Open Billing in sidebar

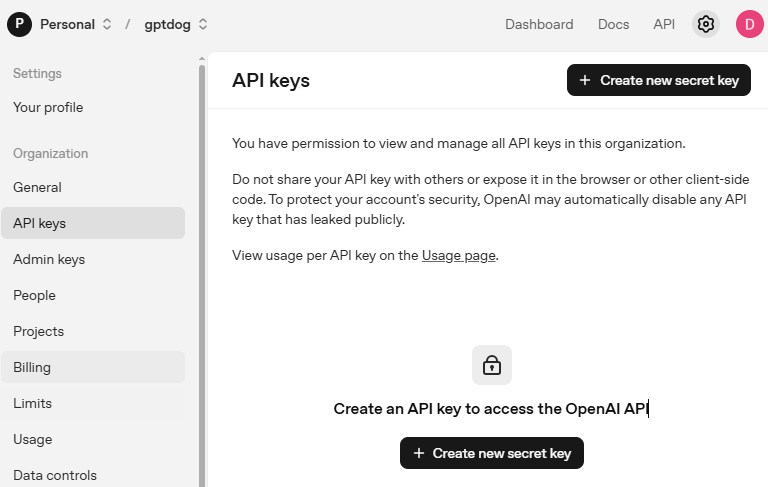pyautogui.click(x=93, y=367)
